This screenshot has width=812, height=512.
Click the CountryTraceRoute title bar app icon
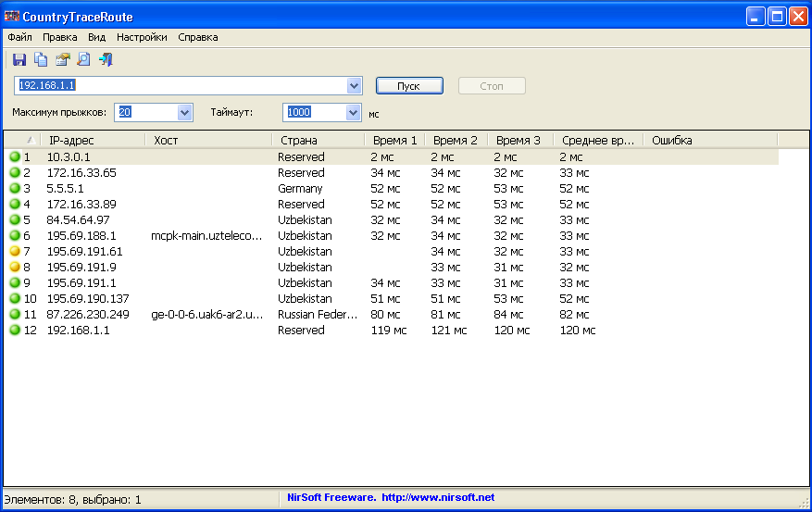click(x=12, y=16)
